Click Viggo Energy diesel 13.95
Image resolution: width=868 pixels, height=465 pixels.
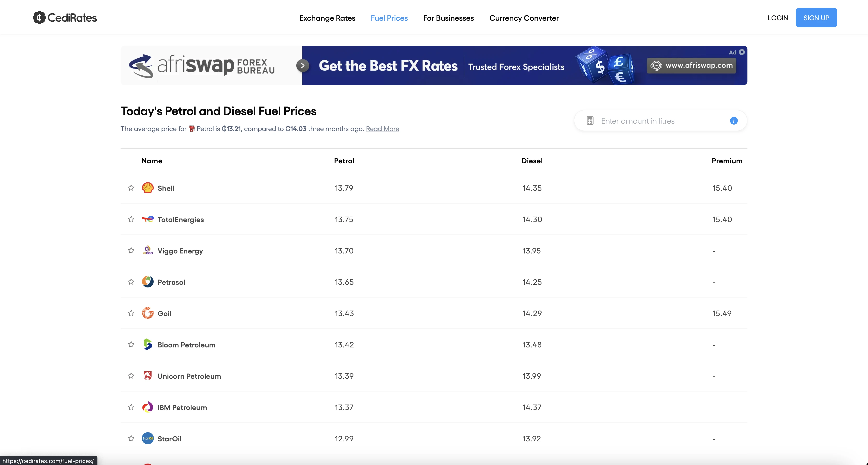point(531,251)
